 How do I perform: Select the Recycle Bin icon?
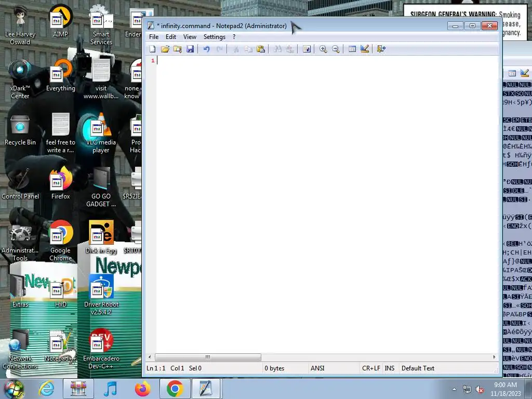click(x=20, y=129)
